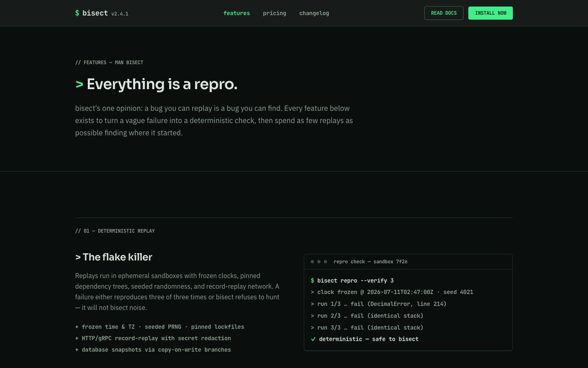Click the '// 01 — DETERMINISTIC REPLAY' label
The height and width of the screenshot is (368, 588).
[115, 231]
